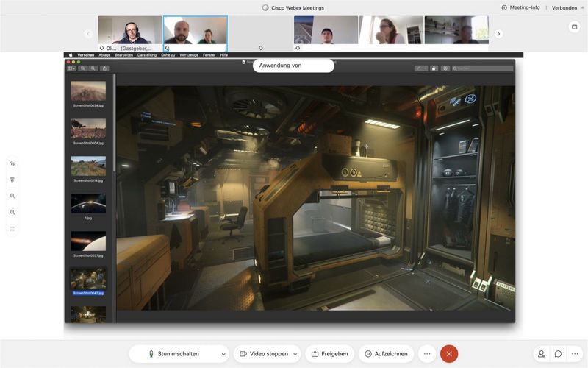This screenshot has height=368, width=588.
Task: Open audio options arrow beside Stummschalten
Action: click(223, 354)
